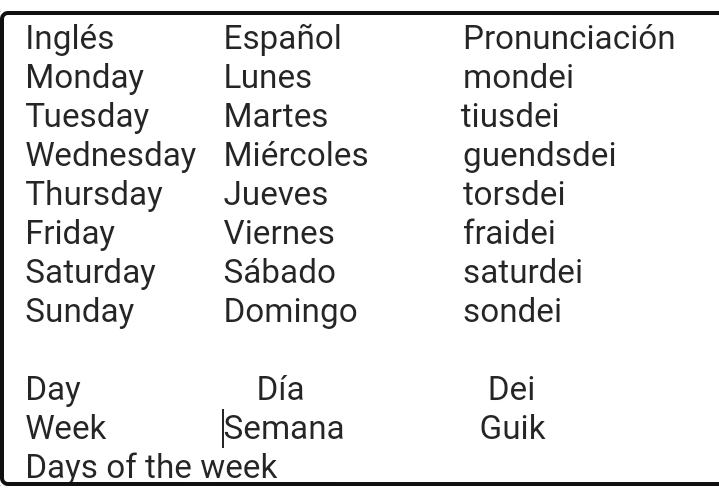This screenshot has height=495, width=719.
Task: Click the tiusdei pronunciation
Action: pyautogui.click(x=510, y=116)
